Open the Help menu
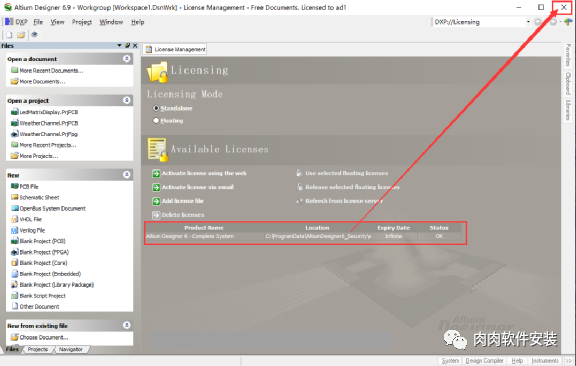 coord(137,22)
